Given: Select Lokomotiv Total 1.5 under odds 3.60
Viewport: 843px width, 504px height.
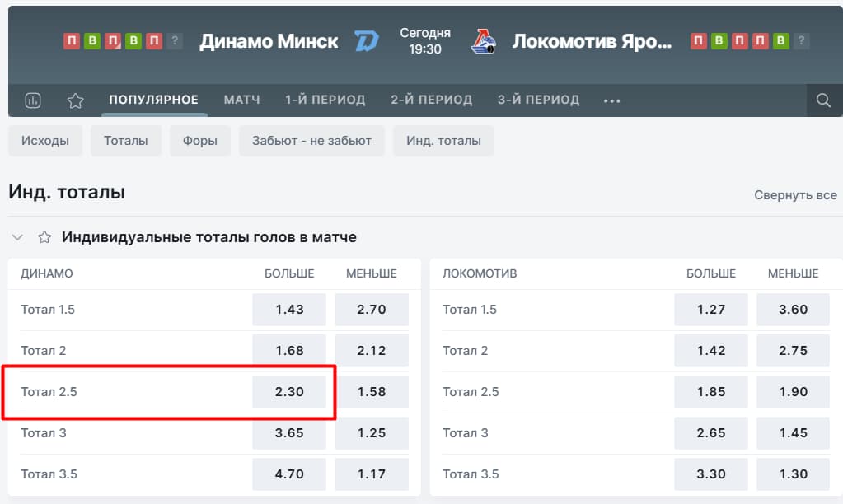Looking at the screenshot, I should [x=793, y=310].
